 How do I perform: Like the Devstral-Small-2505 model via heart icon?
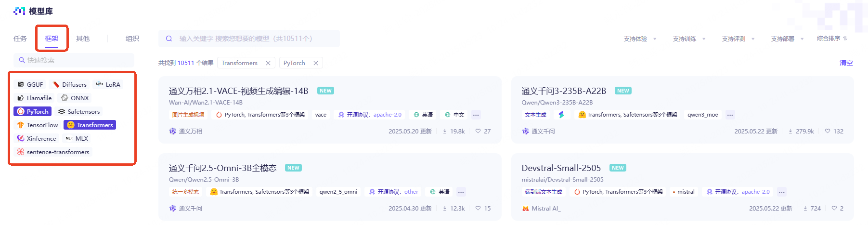click(x=834, y=208)
